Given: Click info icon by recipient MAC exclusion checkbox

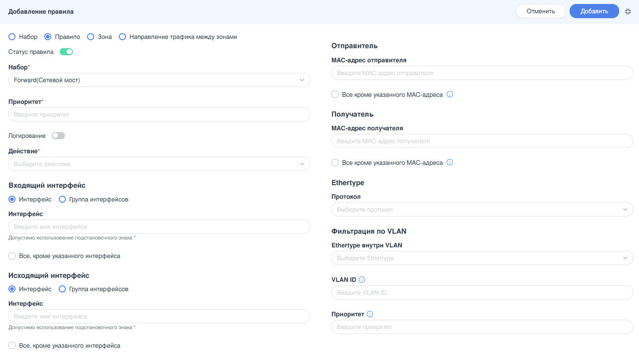Looking at the screenshot, I should point(450,162).
